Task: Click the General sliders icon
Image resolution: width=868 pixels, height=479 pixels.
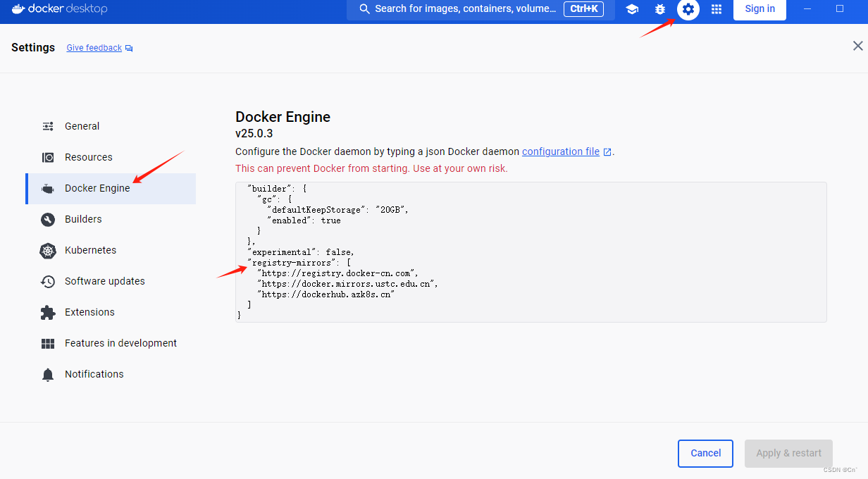Action: point(48,126)
